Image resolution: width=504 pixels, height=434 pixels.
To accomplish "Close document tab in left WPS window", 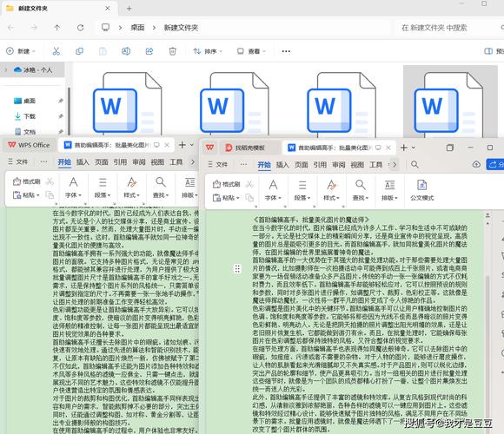I will [x=167, y=145].
